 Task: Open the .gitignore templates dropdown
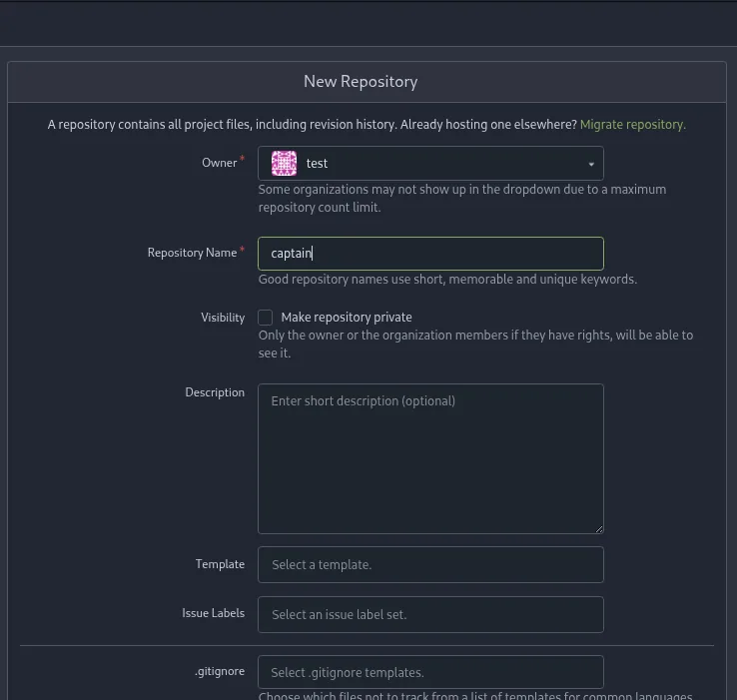(430, 672)
